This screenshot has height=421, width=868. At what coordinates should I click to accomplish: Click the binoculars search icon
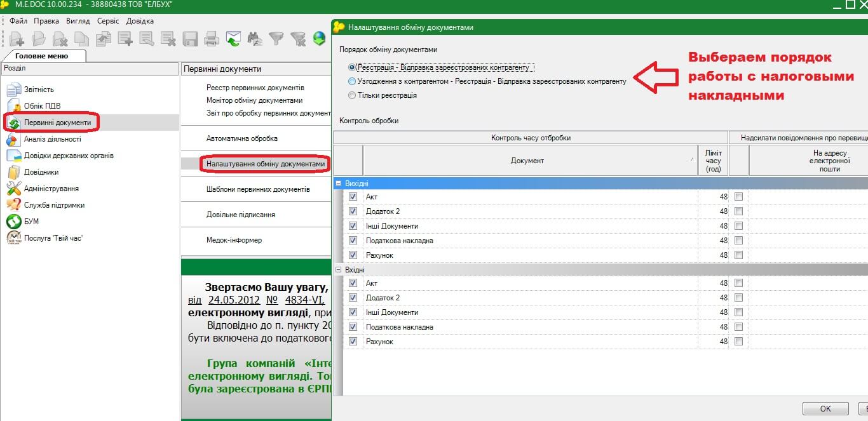pos(255,39)
